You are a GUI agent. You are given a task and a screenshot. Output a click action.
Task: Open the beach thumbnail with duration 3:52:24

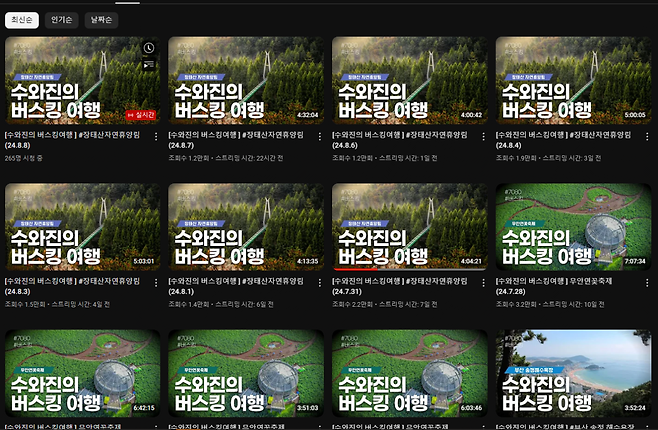pyautogui.click(x=573, y=373)
